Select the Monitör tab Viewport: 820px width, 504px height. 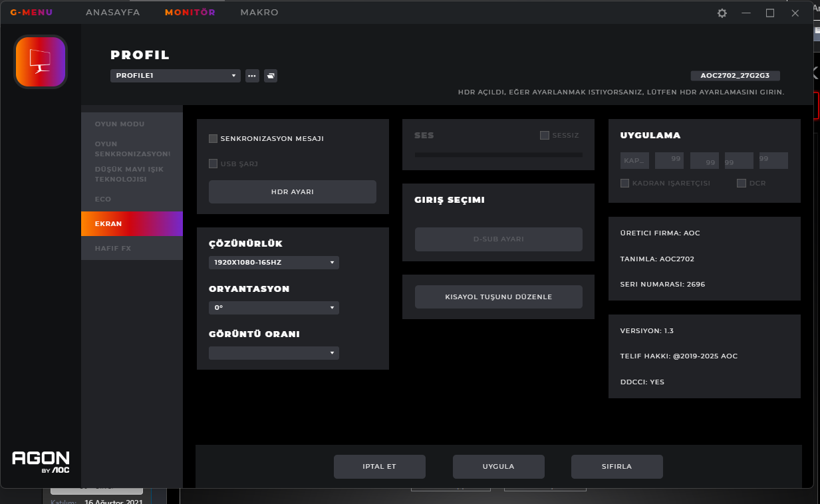click(190, 13)
